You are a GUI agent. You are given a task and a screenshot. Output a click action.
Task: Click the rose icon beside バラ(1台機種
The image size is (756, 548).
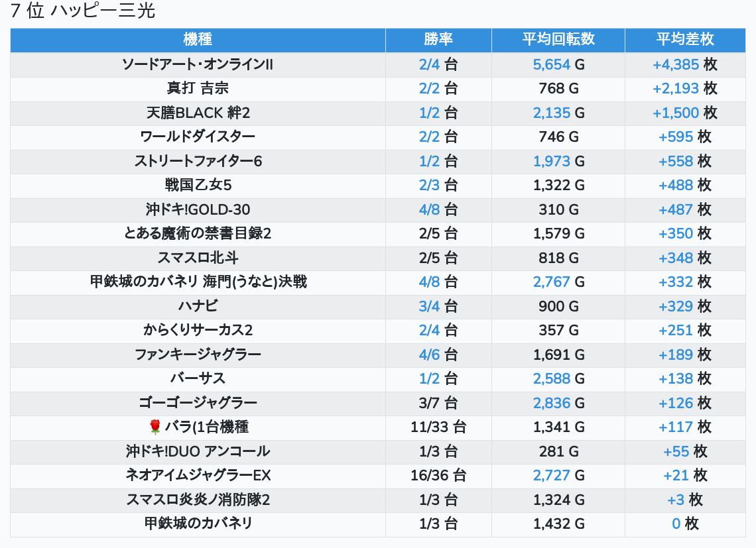point(155,427)
